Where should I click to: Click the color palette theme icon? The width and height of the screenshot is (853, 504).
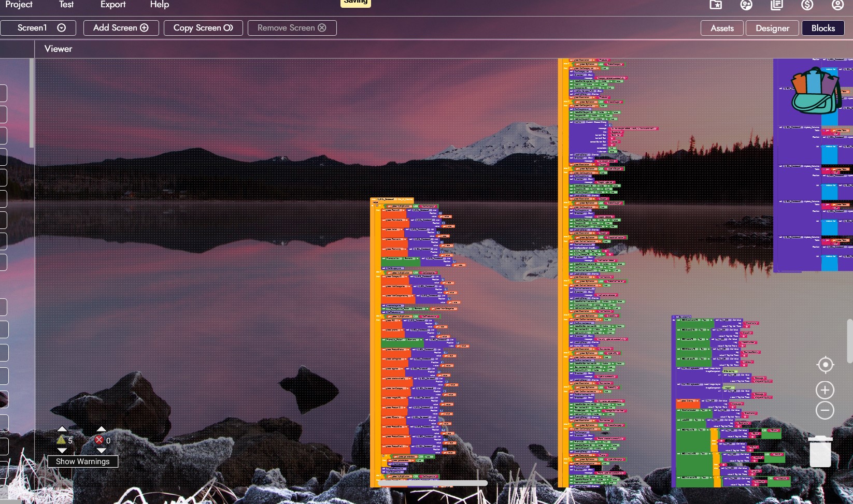(x=746, y=5)
